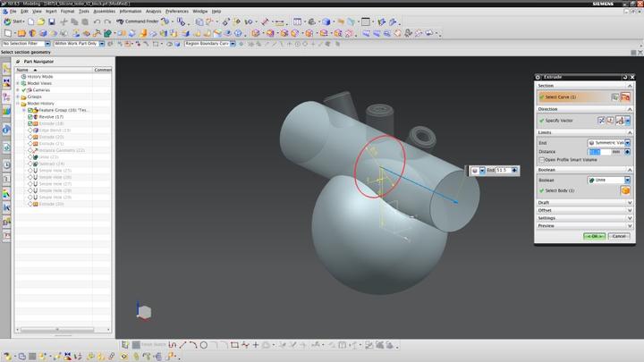Expand the Settings section
Viewport: 644px width, 362px height.
(583, 218)
